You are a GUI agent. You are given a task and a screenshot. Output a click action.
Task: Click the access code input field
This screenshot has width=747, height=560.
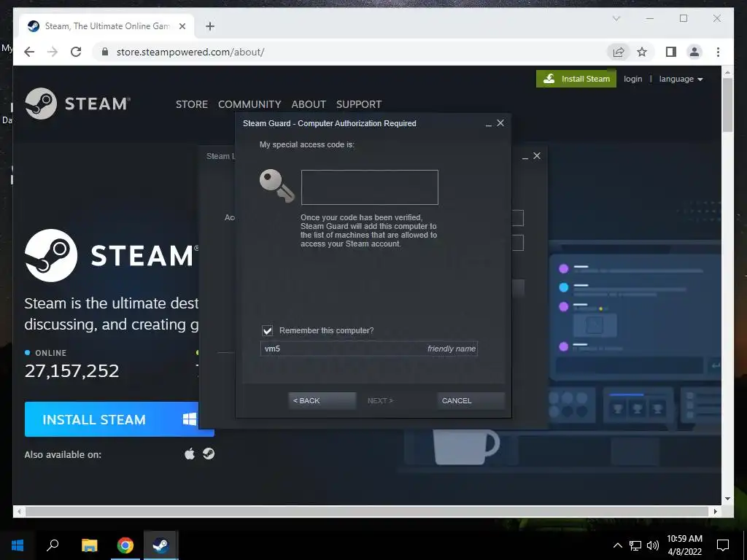369,187
